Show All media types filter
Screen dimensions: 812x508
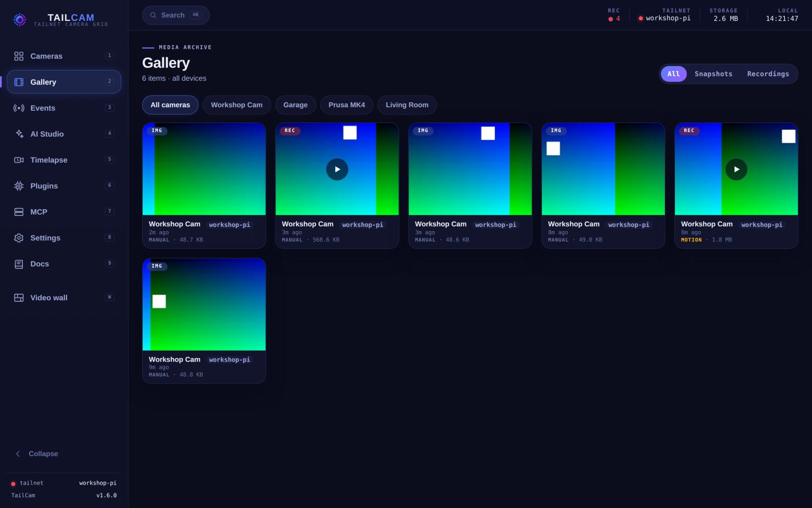coord(673,74)
